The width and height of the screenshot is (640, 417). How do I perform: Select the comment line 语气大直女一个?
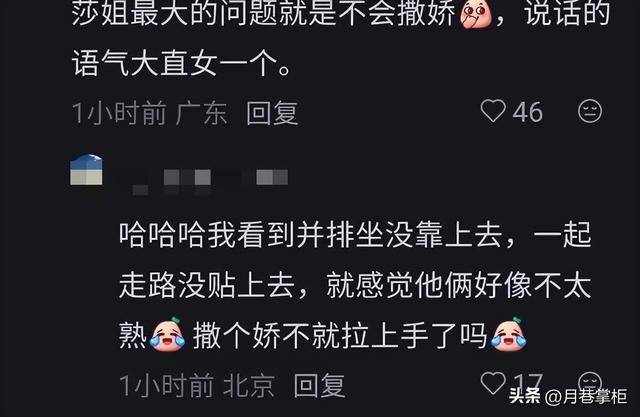(181, 62)
